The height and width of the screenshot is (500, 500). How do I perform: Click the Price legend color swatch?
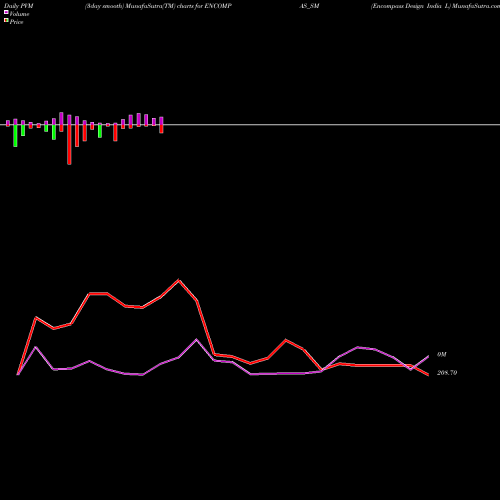coord(6,20)
